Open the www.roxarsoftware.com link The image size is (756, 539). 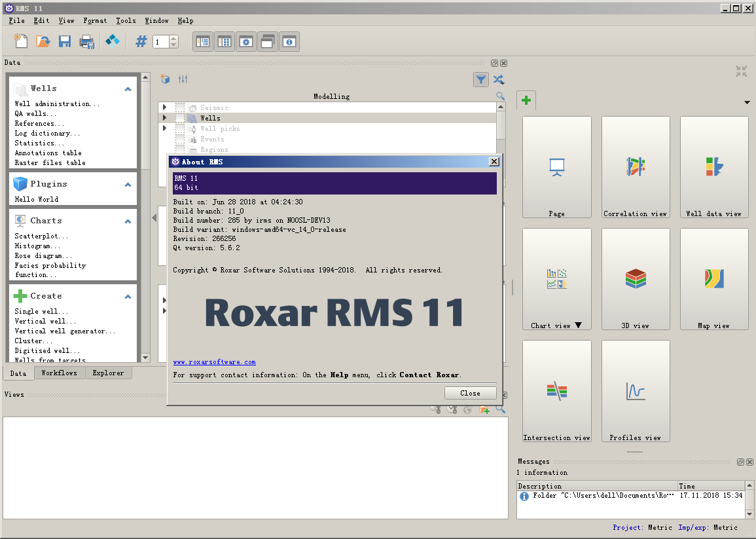[215, 362]
